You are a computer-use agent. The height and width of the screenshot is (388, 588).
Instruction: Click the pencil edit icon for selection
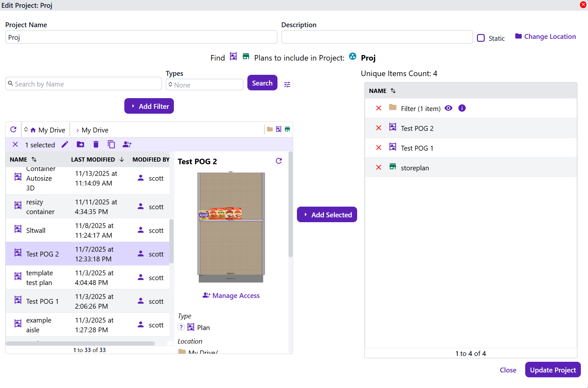click(x=65, y=144)
